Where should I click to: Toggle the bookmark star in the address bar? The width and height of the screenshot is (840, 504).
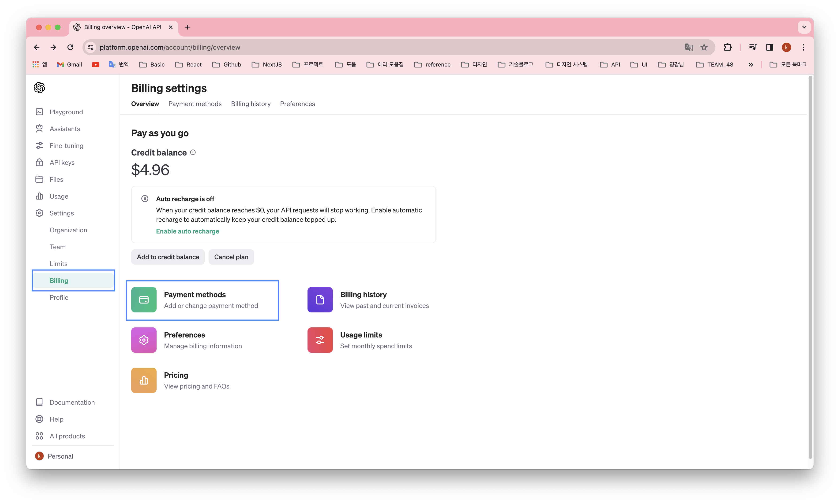click(704, 47)
